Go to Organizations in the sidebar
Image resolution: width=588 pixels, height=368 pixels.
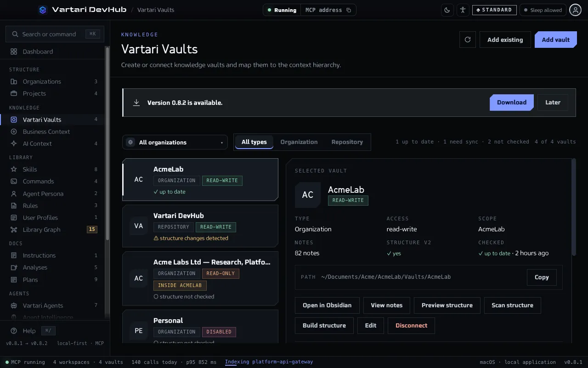click(53, 81)
